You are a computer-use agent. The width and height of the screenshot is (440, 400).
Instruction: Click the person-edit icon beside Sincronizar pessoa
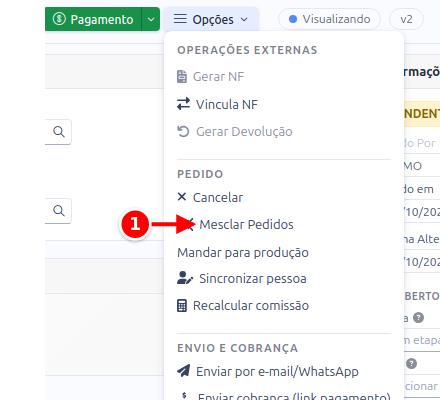point(185,278)
